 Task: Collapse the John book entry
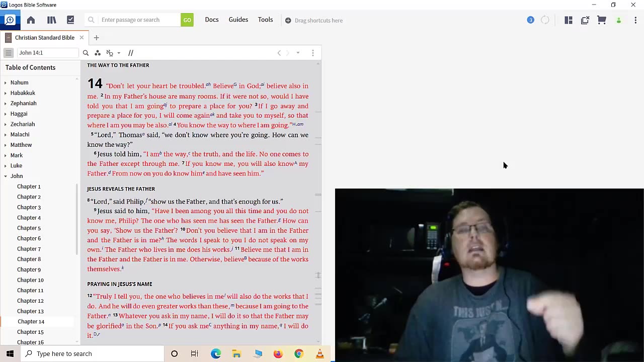coord(6,176)
